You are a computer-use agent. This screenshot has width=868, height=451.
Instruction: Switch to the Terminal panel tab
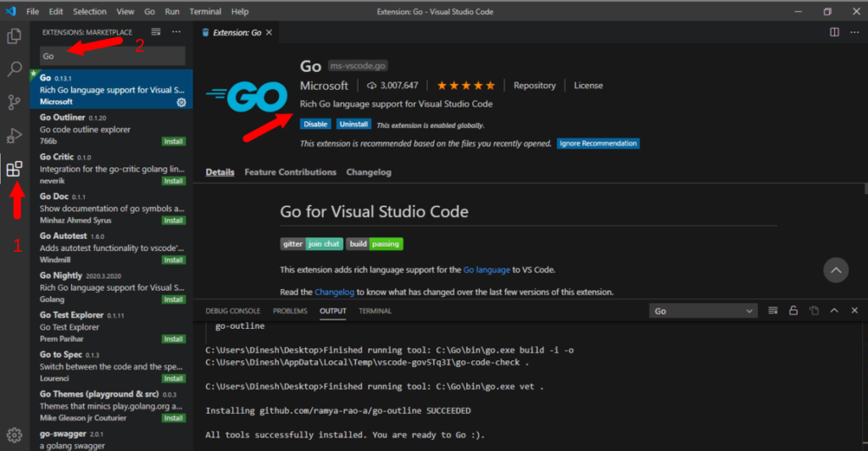coord(375,311)
